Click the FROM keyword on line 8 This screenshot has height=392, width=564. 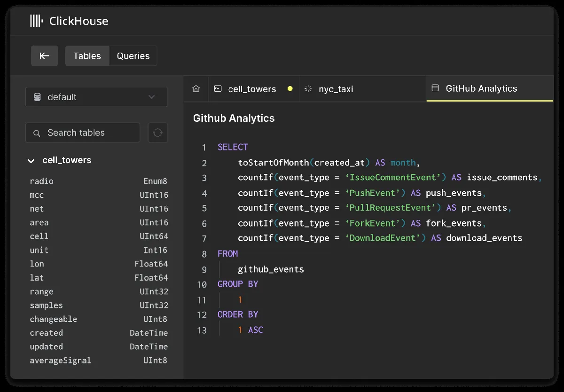coord(228,254)
